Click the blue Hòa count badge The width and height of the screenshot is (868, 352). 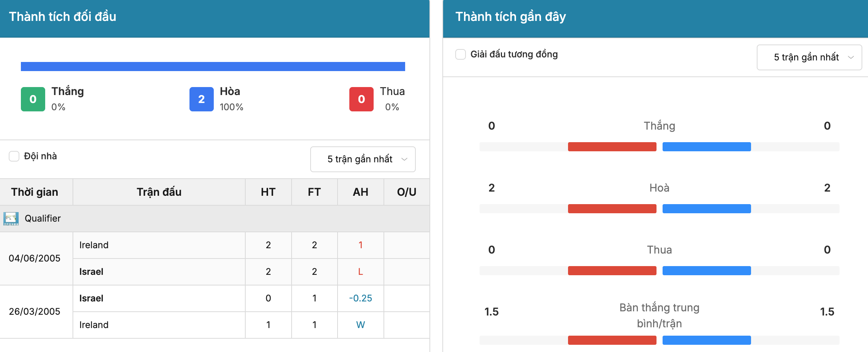coord(202,99)
